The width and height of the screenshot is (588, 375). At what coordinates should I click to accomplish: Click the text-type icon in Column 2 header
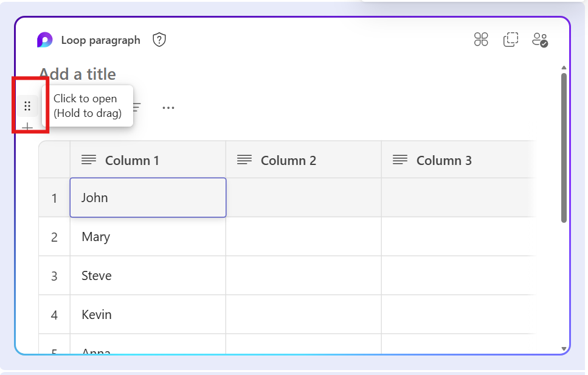(x=244, y=160)
